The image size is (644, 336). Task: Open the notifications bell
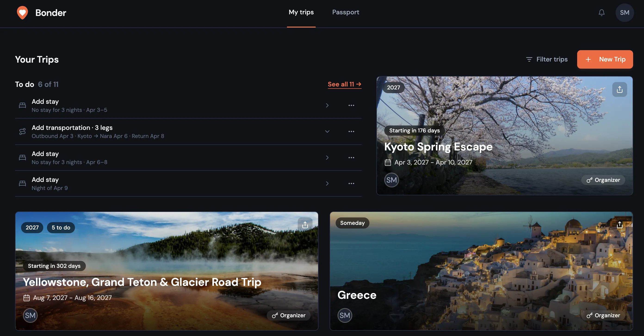601,12
